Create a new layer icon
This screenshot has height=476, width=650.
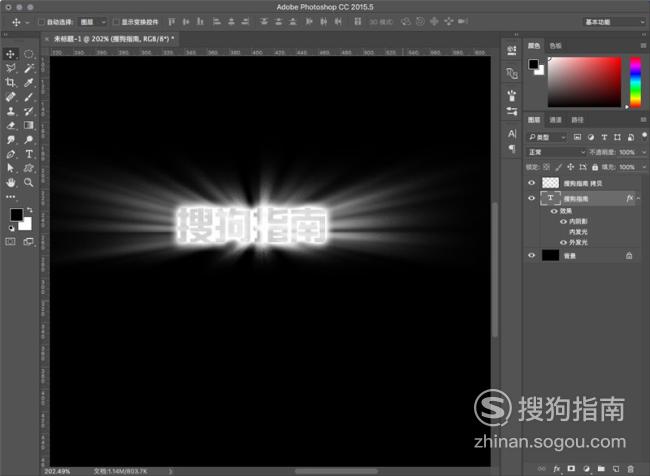(616, 469)
